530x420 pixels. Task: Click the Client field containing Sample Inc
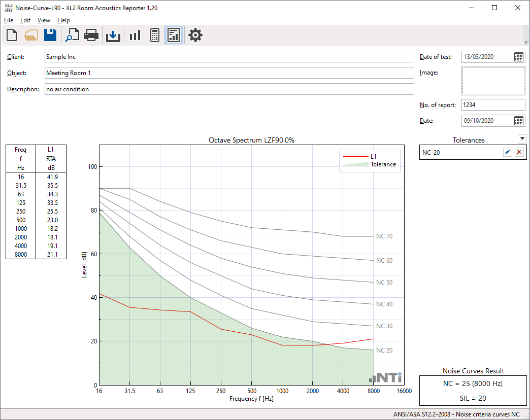tap(229, 57)
